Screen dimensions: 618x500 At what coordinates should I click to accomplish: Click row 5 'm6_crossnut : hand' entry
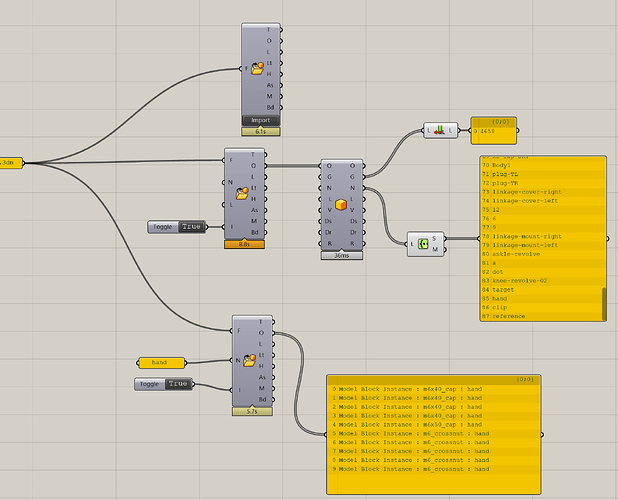point(434,433)
